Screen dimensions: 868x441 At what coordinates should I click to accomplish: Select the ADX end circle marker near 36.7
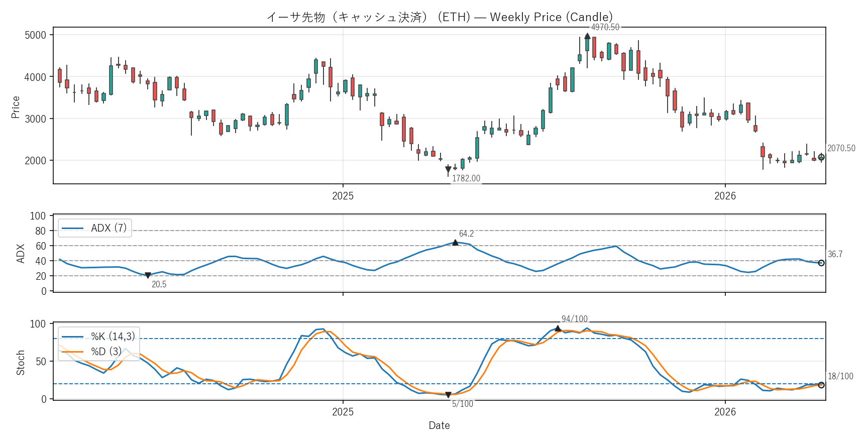coord(821,263)
